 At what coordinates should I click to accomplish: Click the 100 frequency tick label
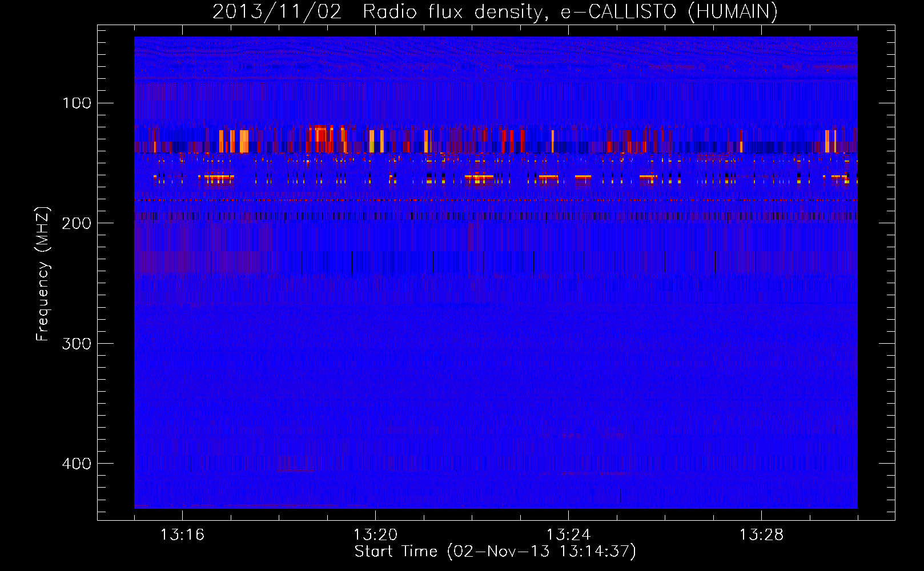pyautogui.click(x=77, y=103)
